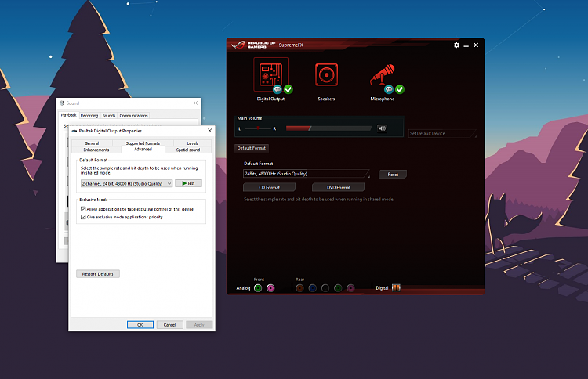Close Realtek Digital Output Properties dialog
588x379 pixels.
[x=209, y=131]
